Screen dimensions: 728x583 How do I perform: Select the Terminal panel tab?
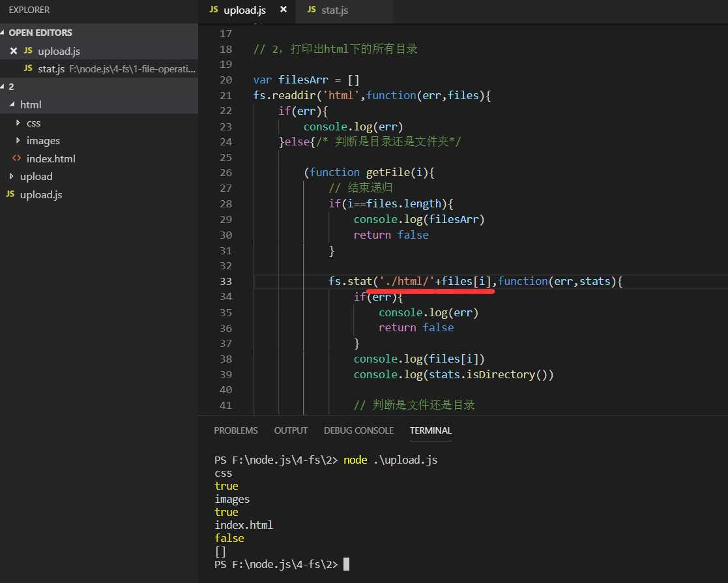click(430, 430)
